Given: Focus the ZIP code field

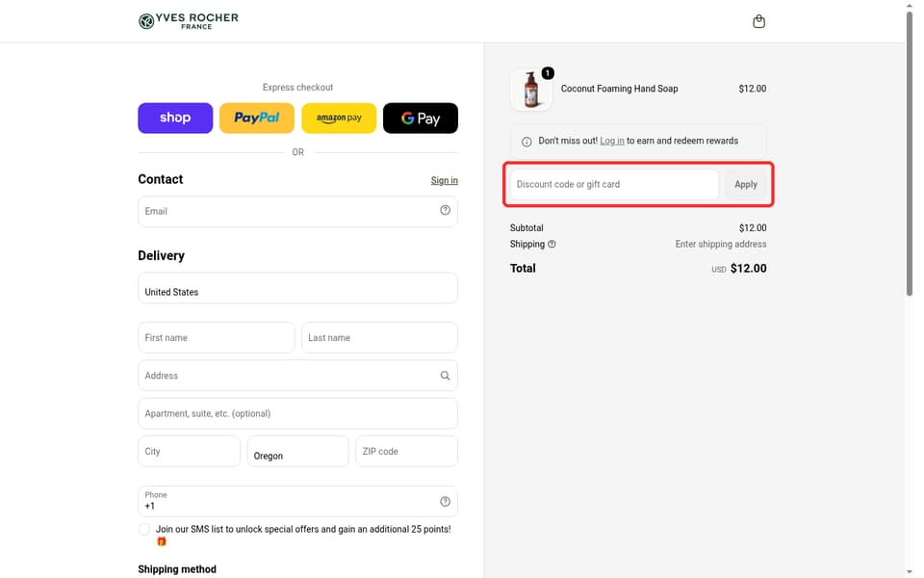Looking at the screenshot, I should (x=406, y=451).
